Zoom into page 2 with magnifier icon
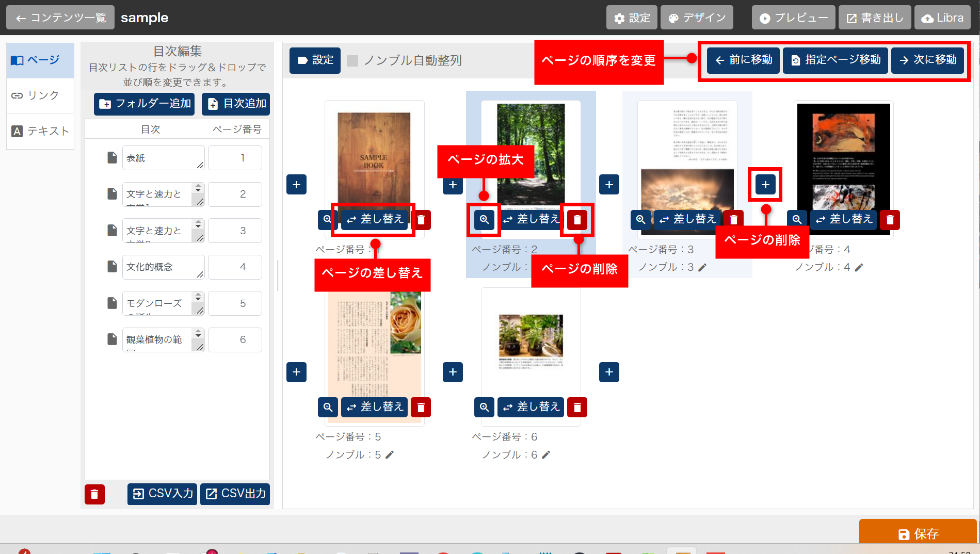Screen dimensions: 980x554 point(484,220)
